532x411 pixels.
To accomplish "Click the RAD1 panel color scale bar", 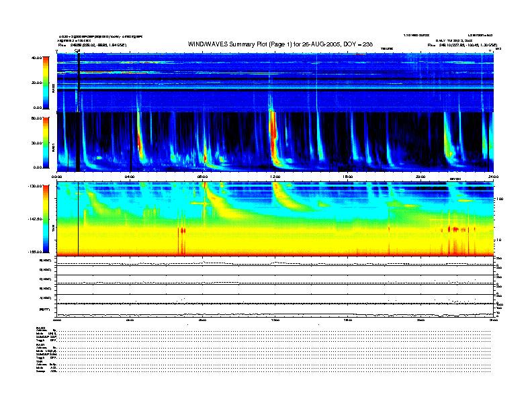I will (46, 142).
